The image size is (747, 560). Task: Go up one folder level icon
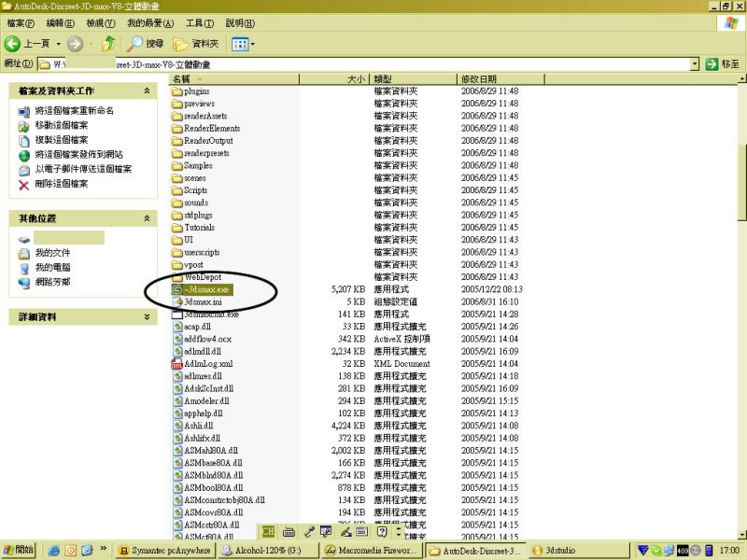tap(108, 44)
